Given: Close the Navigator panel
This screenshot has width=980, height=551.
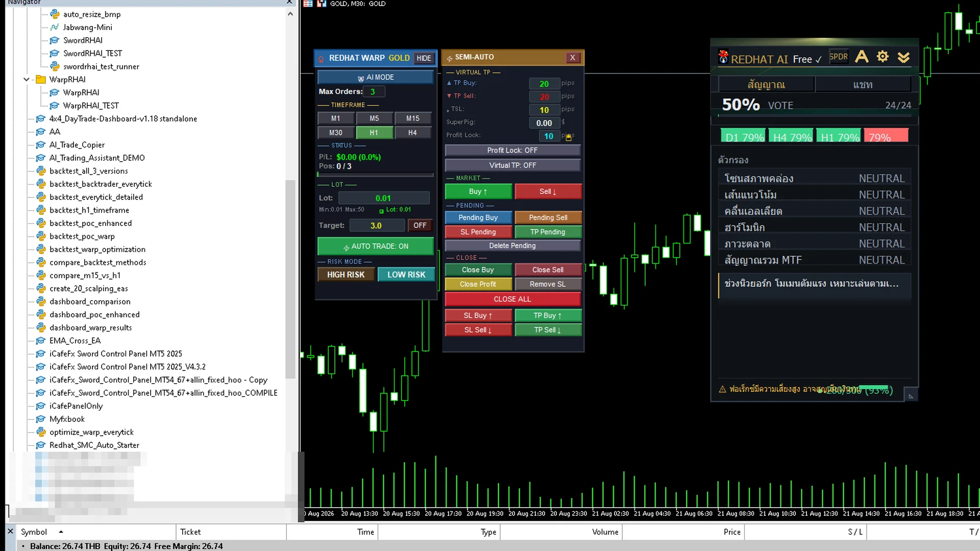Looking at the screenshot, I should coord(289,2).
